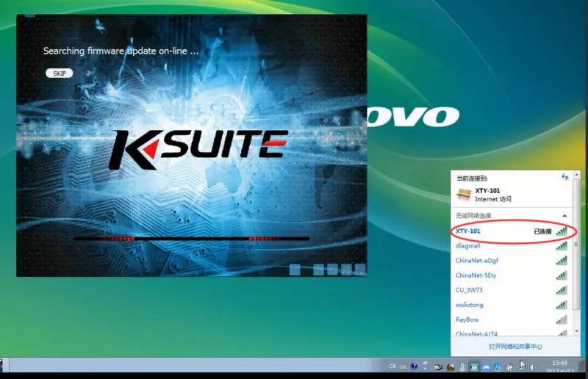The image size is (588, 379).
Task: Click the Show desktop button
Action: point(582,365)
